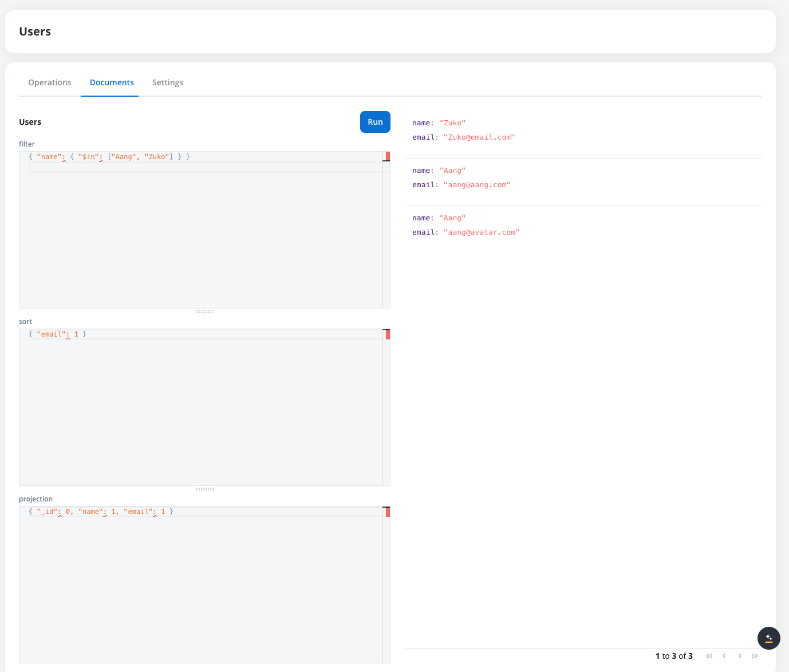Focus the sort JSON editor

[200, 406]
